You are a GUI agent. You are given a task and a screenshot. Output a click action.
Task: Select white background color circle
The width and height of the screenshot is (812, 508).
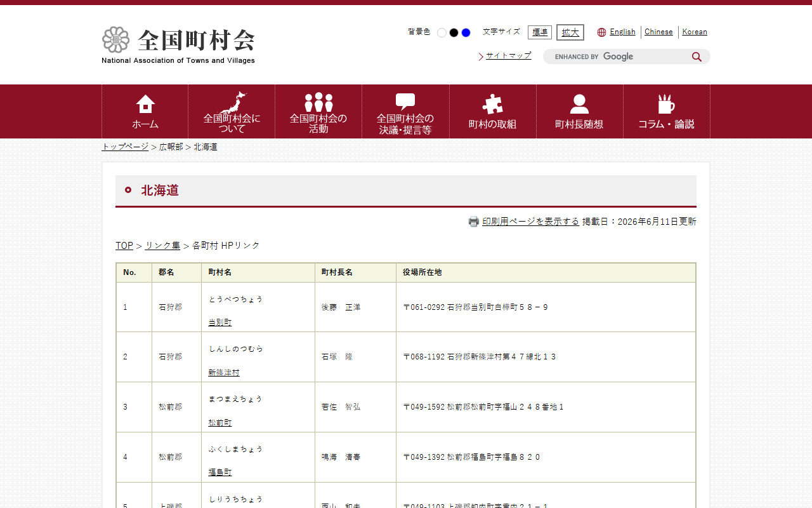[x=442, y=33]
